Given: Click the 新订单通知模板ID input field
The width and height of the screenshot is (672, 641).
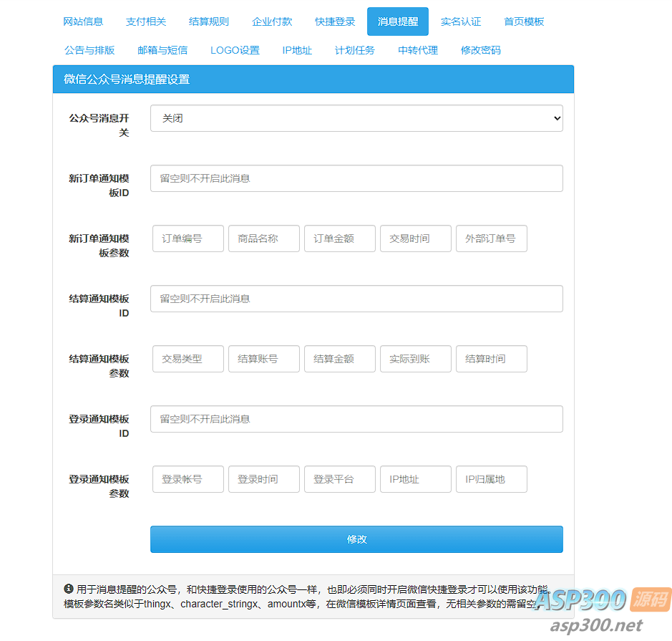Looking at the screenshot, I should click(x=356, y=178).
